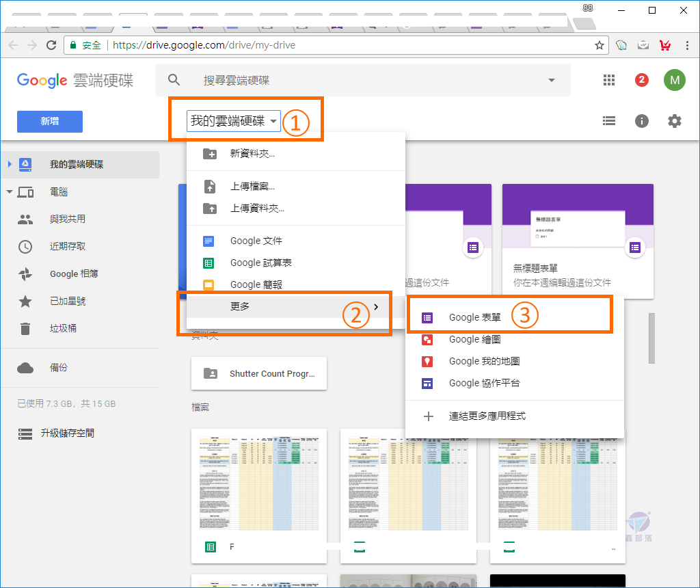
Task: Click the file list vertical scrollbar
Action: point(651,338)
